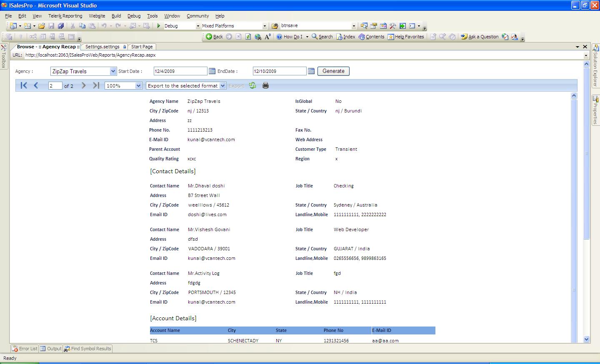Open the active files list dropdown arrow
The image size is (600, 364).
click(x=577, y=47)
